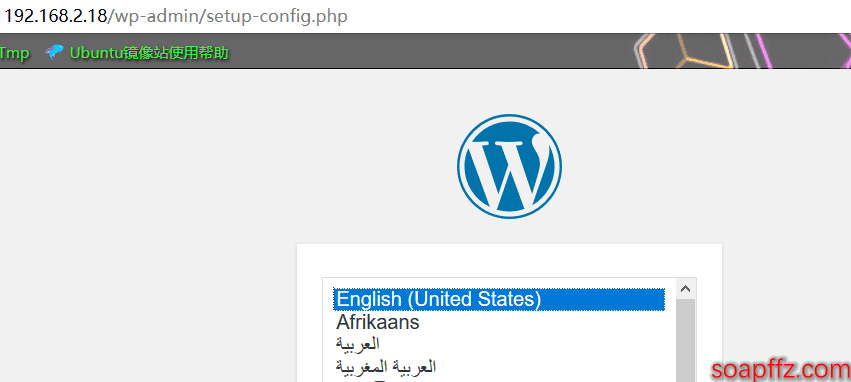
Task: Click the language list scrollbar thumb
Action: [685, 341]
